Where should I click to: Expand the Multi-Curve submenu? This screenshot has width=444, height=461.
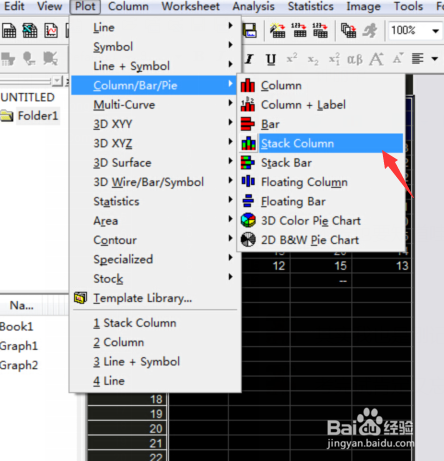pos(156,105)
